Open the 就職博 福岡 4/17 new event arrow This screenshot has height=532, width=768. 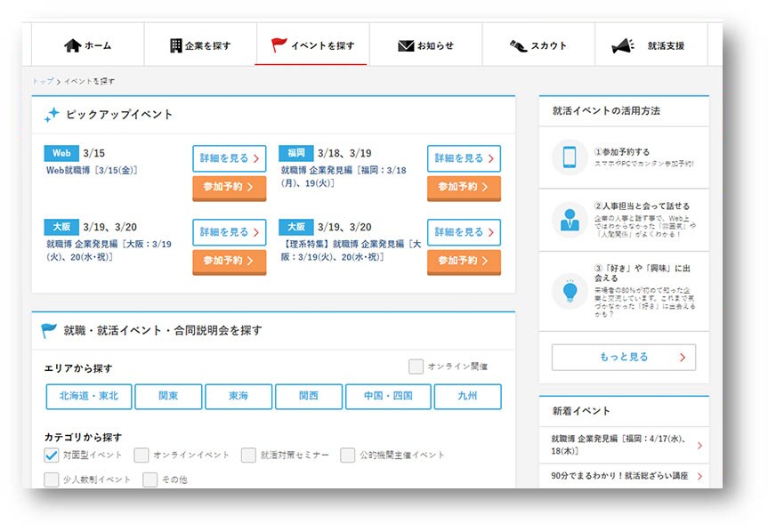pyautogui.click(x=699, y=446)
